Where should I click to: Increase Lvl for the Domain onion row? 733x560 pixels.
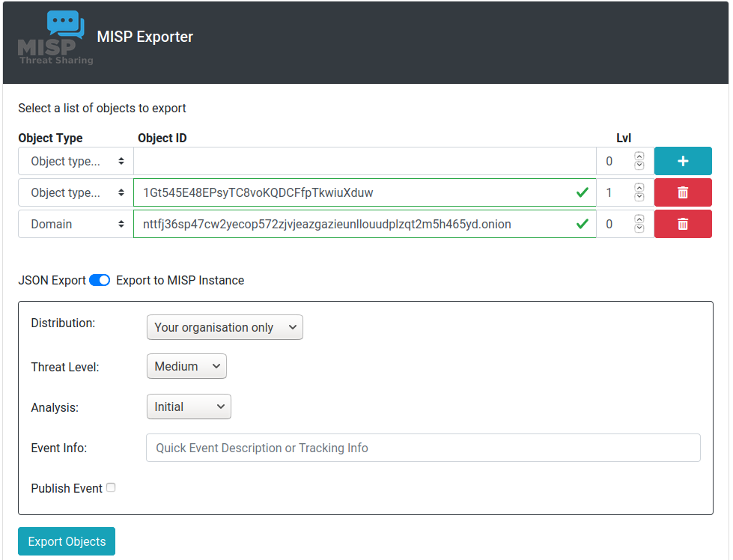pyautogui.click(x=639, y=220)
